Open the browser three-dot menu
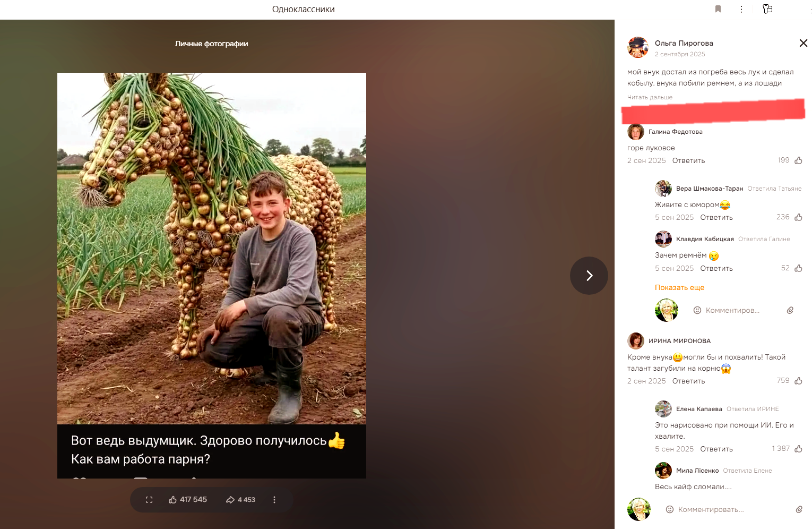 coord(741,9)
